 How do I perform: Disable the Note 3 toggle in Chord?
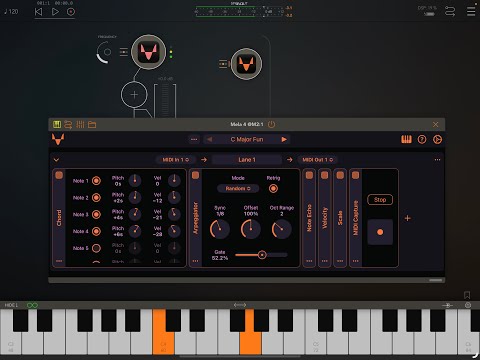pyautogui.click(x=96, y=214)
